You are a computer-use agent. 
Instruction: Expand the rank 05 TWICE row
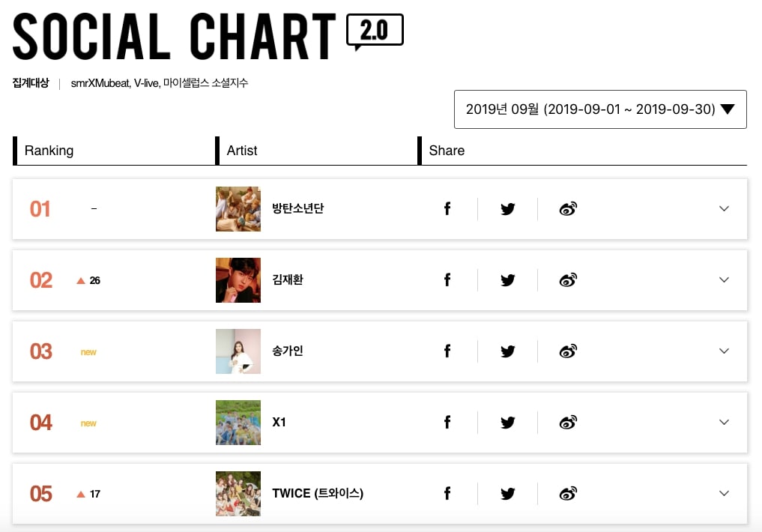724,493
